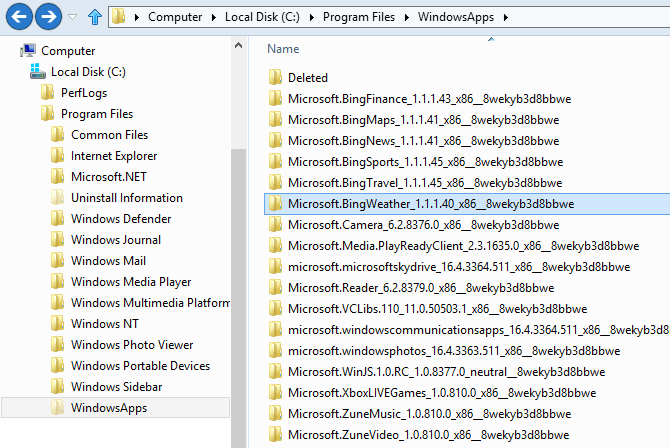This screenshot has width=670, height=448.
Task: Expand chevron before Computer in address bar
Action: [137, 18]
